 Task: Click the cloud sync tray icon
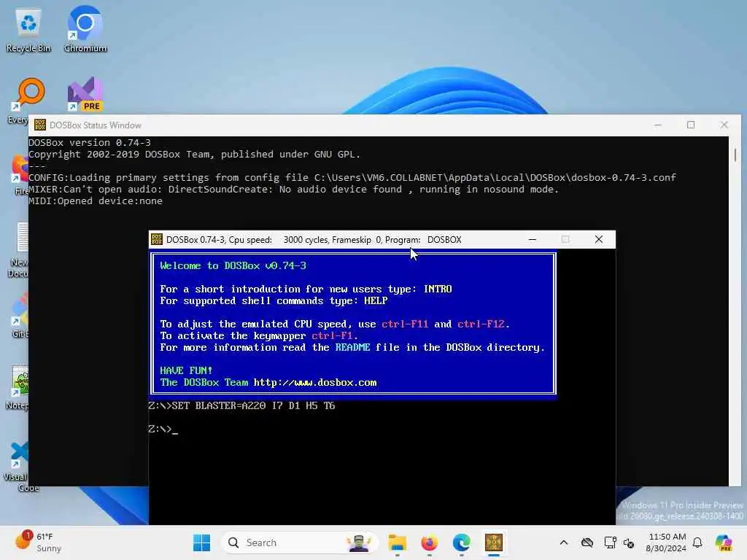pos(587,542)
